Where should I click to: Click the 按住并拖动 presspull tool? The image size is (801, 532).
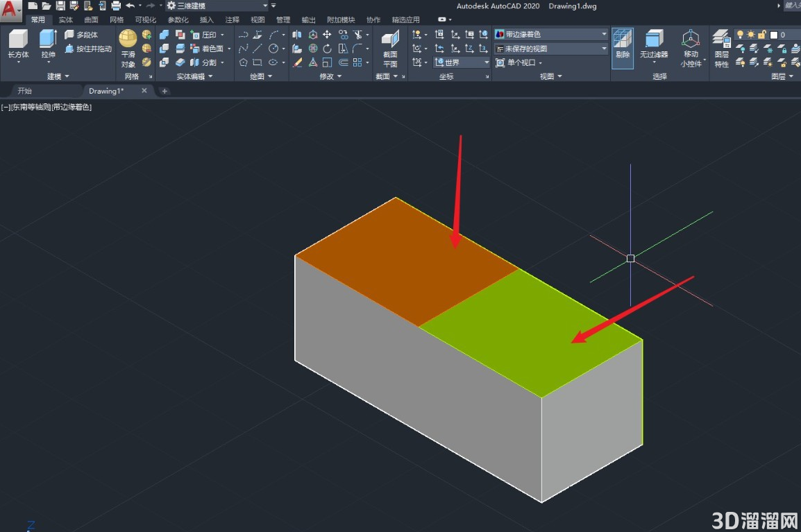(x=88, y=49)
